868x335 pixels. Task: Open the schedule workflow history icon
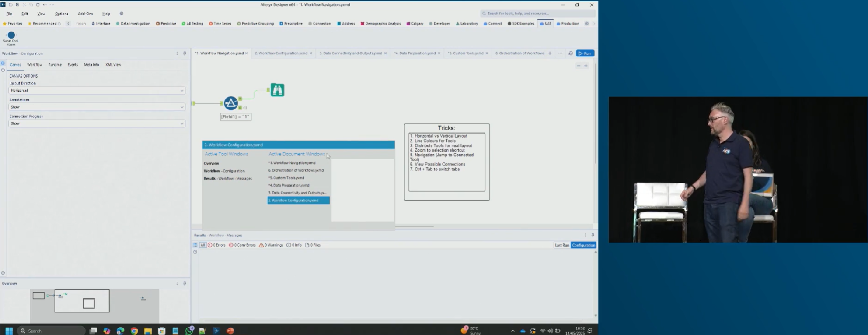pyautogui.click(x=571, y=53)
